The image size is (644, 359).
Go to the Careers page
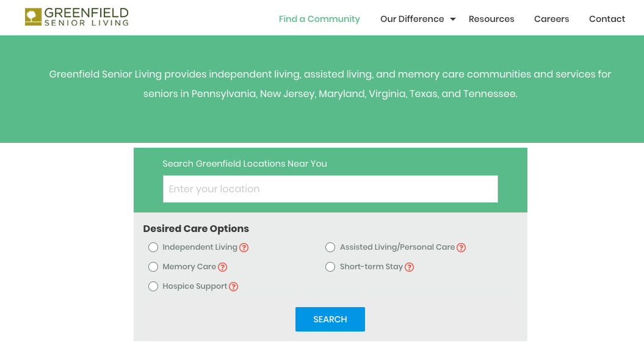tap(551, 19)
